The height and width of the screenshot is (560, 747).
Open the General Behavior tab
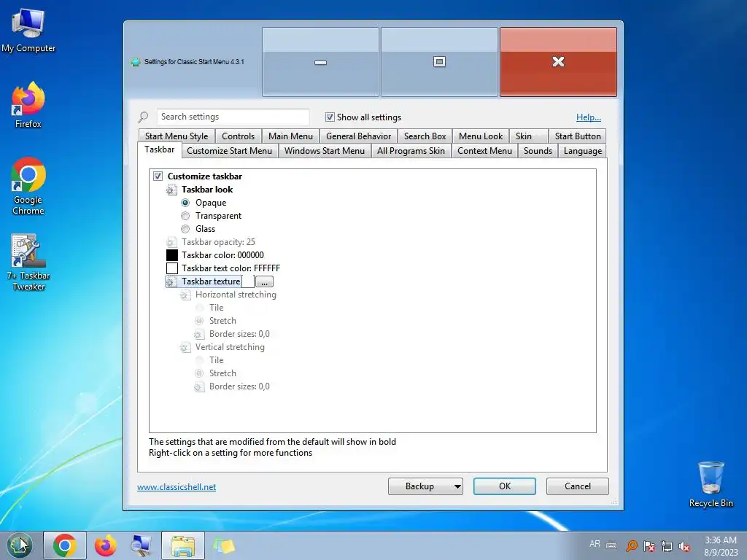pos(358,136)
